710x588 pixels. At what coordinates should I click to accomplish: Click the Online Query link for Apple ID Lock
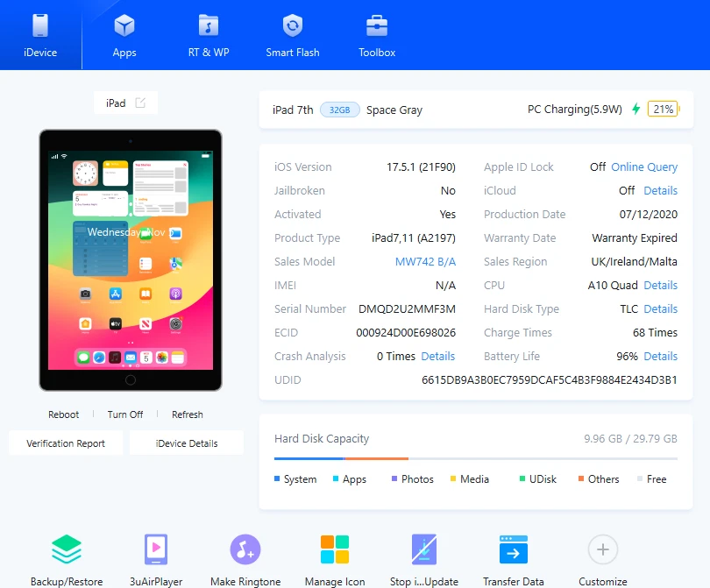pos(644,167)
